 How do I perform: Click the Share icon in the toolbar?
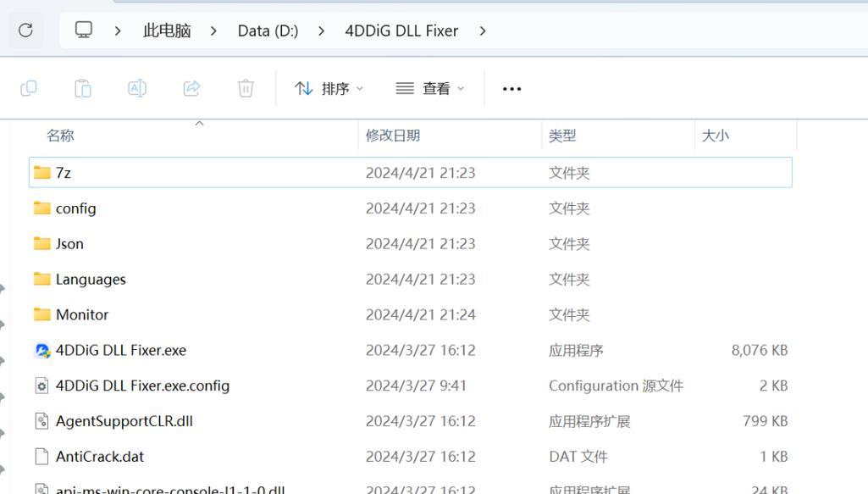click(191, 88)
